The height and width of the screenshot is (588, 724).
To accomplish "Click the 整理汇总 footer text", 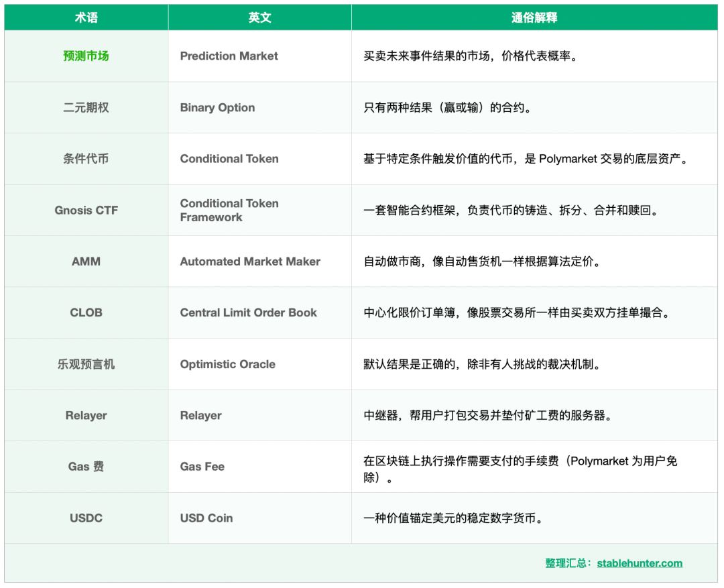I will point(567,563).
